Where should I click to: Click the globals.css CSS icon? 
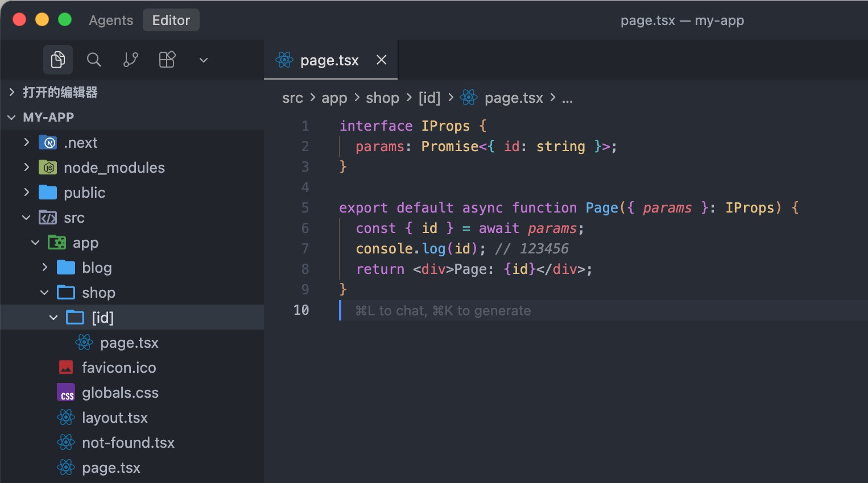[x=66, y=393]
